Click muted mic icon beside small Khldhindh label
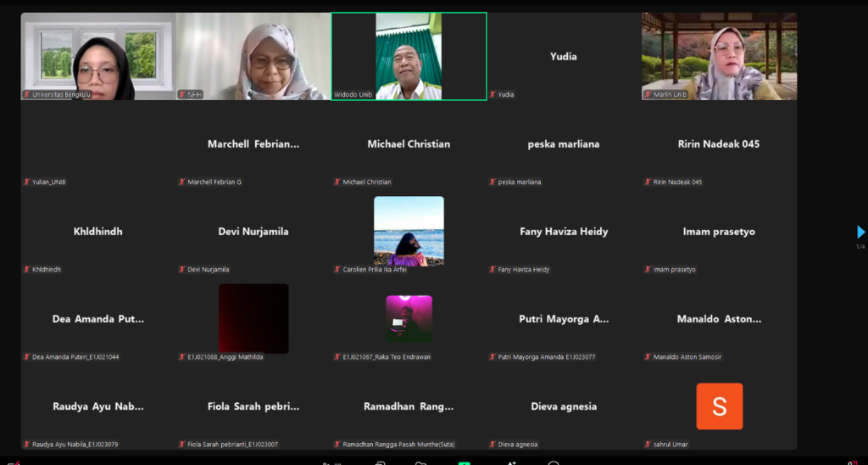Screen dimensions: 868x465 26,270
